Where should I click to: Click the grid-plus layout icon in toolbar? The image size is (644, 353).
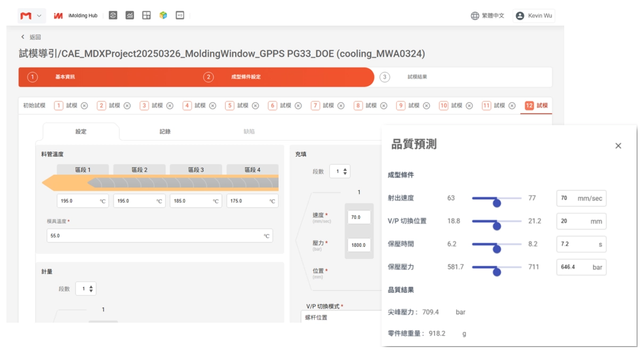coord(146,15)
